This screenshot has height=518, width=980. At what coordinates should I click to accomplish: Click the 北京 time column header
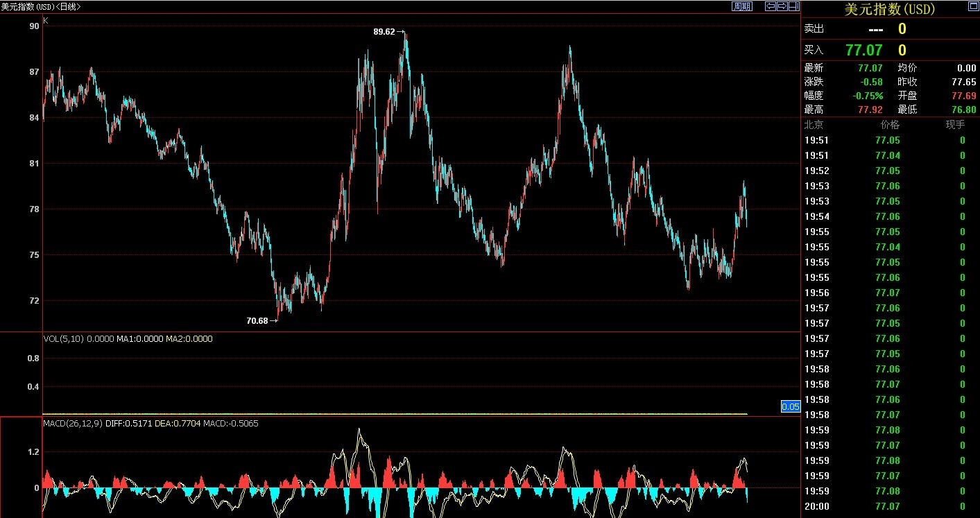(814, 125)
